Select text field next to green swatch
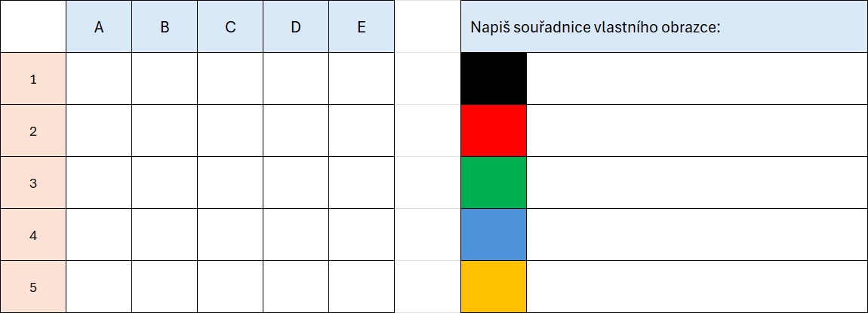The height and width of the screenshot is (313, 868). pos(697,183)
